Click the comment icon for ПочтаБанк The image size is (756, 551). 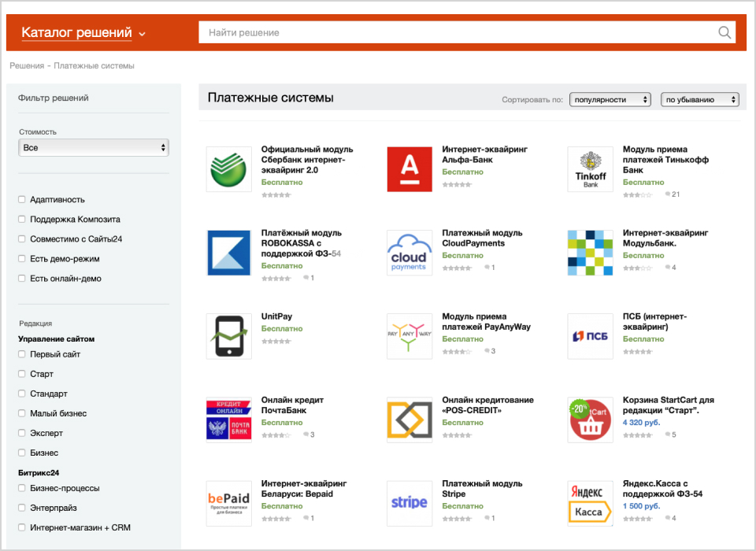click(306, 435)
